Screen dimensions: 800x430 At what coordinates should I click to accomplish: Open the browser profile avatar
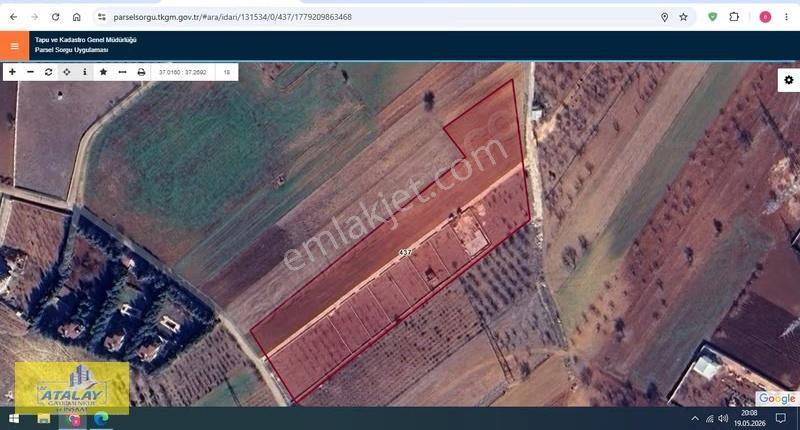point(765,17)
